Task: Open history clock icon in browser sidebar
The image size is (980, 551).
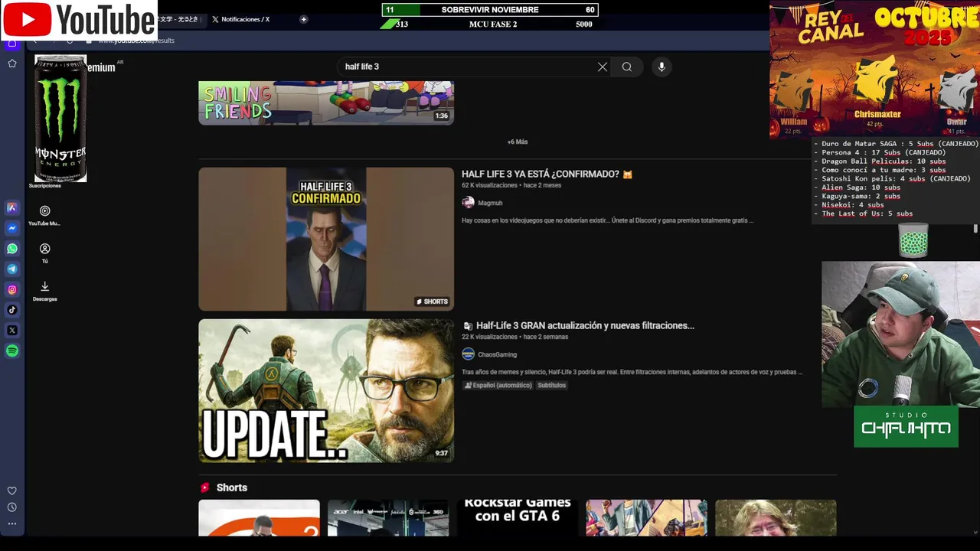Action: click(x=12, y=507)
